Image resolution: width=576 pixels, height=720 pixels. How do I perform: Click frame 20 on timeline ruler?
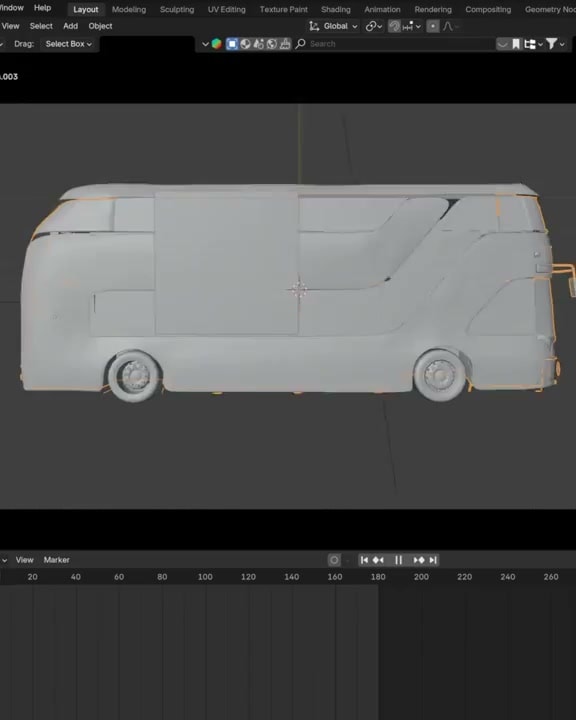[x=32, y=577]
